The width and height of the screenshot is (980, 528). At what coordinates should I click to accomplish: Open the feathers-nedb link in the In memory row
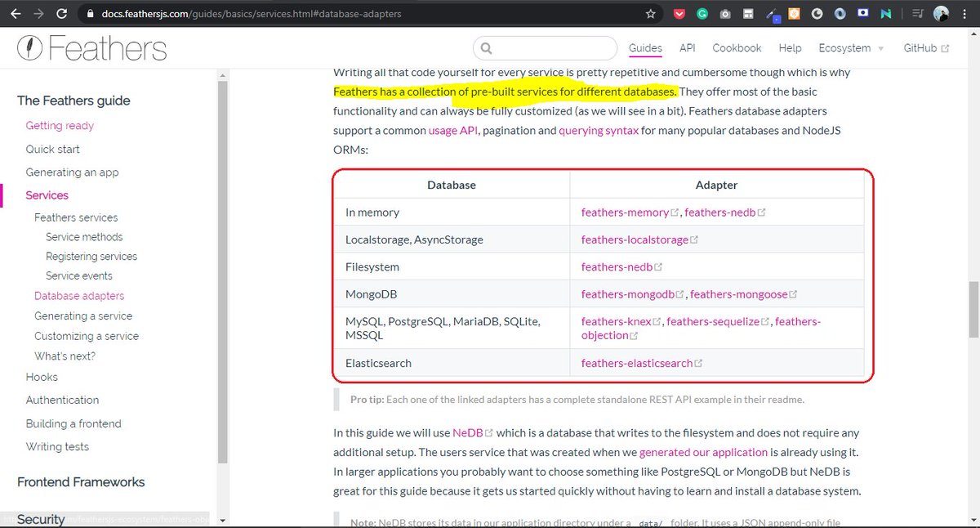pos(724,213)
